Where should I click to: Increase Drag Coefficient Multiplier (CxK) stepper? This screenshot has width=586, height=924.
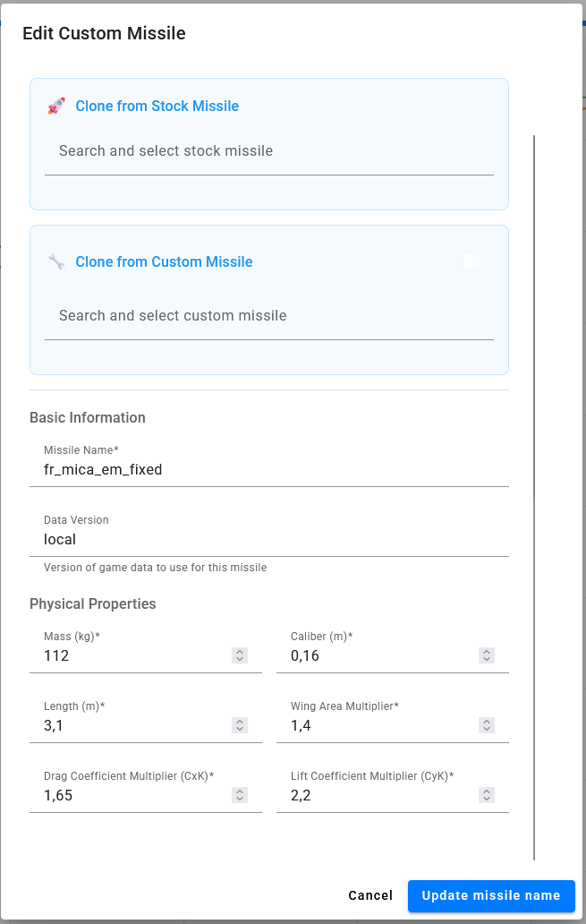tap(240, 791)
